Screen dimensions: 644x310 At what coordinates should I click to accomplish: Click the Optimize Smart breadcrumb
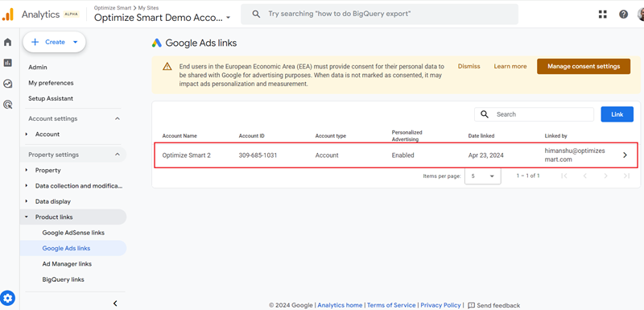(x=112, y=8)
